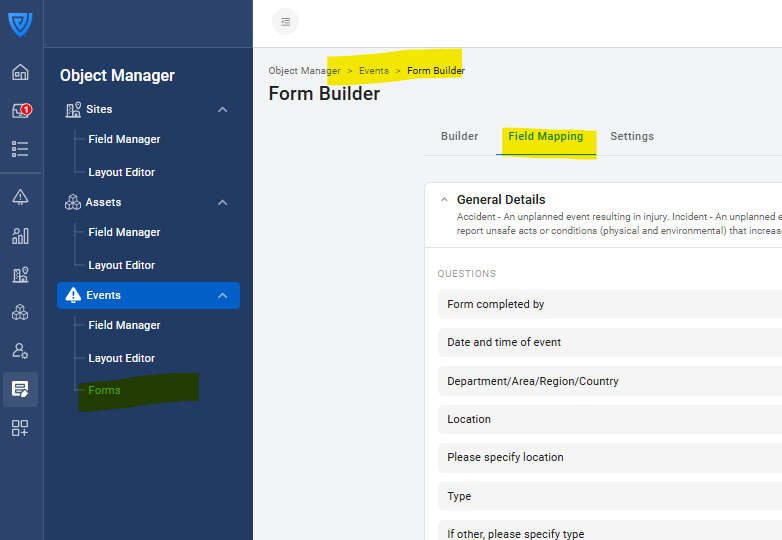Select the 'Date and time of event' question

tap(504, 342)
